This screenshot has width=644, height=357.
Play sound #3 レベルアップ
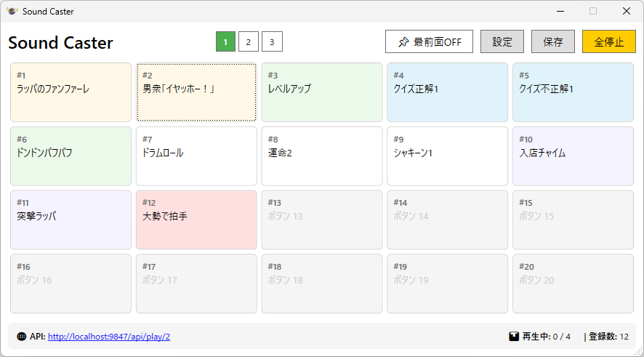coord(322,92)
